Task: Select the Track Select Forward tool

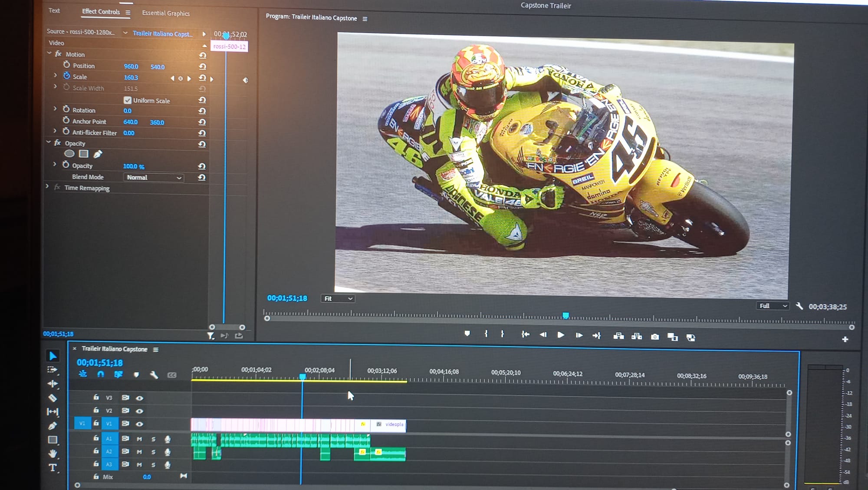Action: tap(53, 370)
